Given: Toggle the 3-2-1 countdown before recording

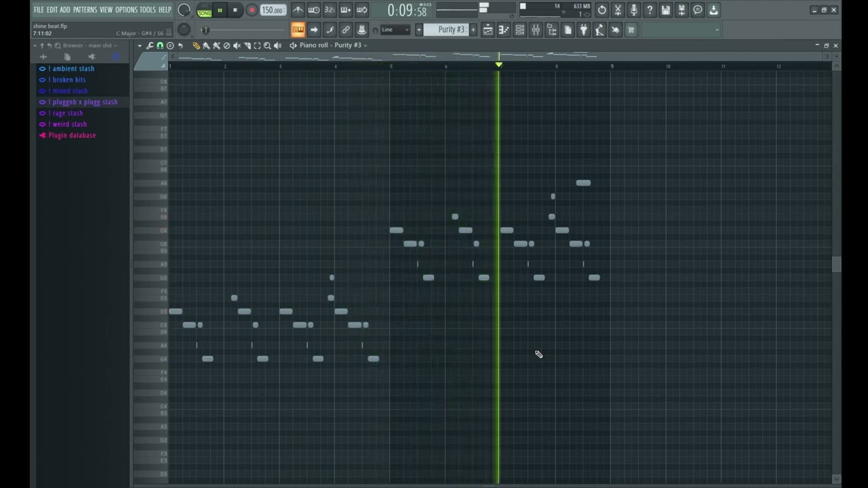Looking at the screenshot, I should coord(330,10).
